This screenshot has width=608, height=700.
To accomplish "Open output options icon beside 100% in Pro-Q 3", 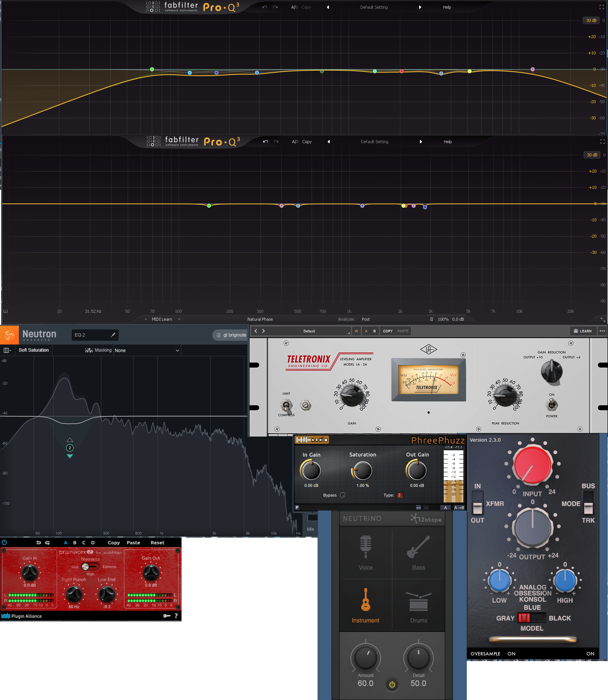I will (x=432, y=319).
